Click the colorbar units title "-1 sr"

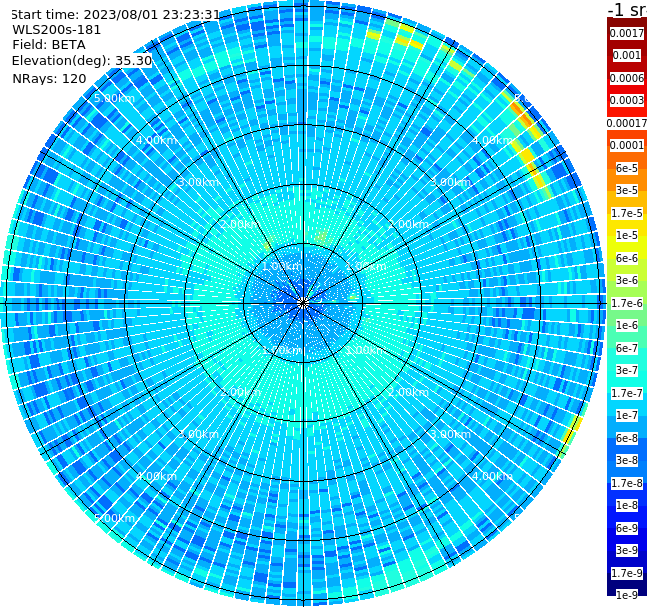click(627, 9)
